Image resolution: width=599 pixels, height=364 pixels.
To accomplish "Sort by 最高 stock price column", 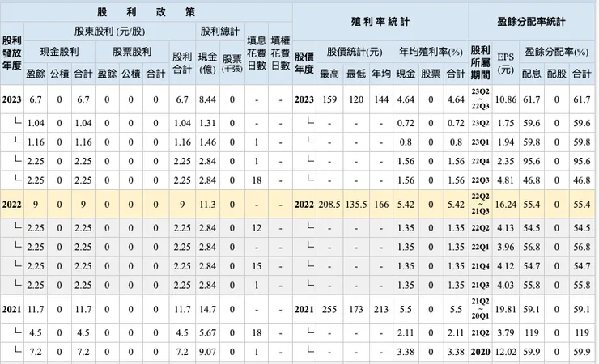I will (x=329, y=74).
